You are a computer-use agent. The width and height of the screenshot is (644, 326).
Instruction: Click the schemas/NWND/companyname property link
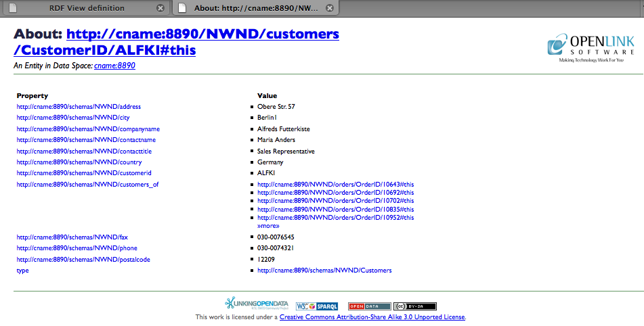point(88,129)
